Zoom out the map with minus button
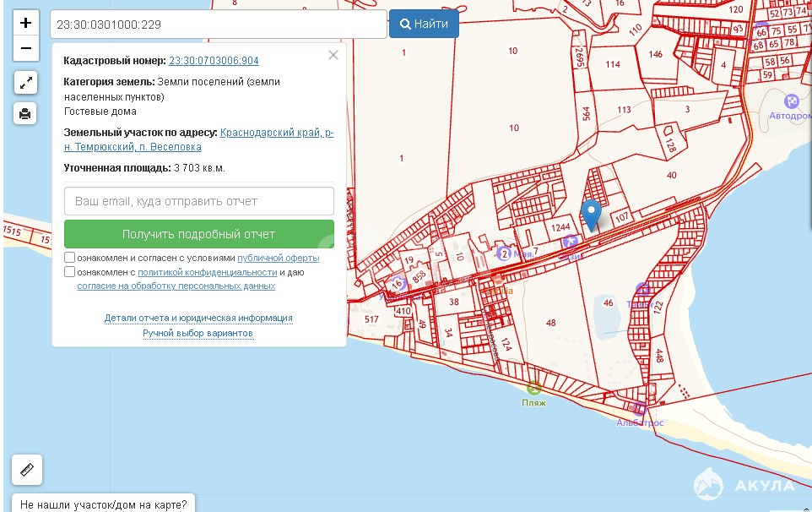 [x=26, y=48]
